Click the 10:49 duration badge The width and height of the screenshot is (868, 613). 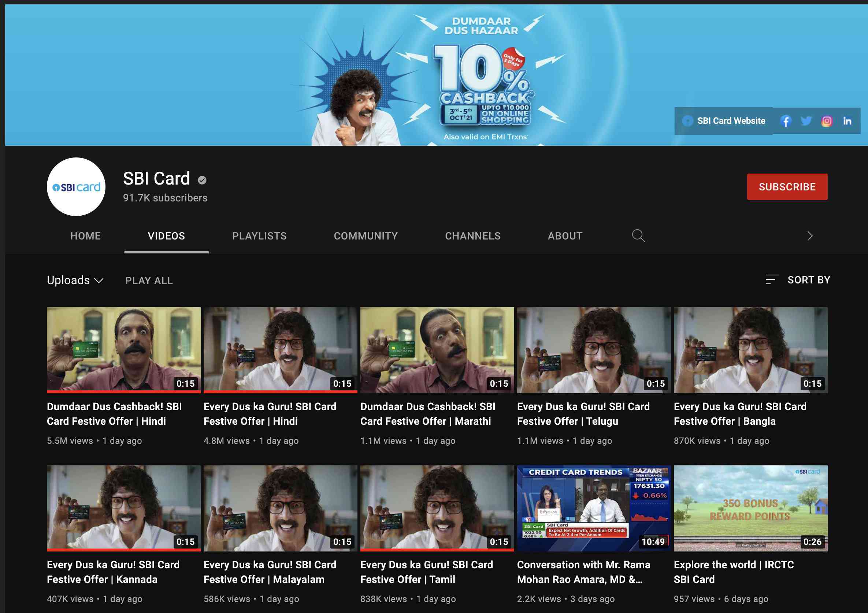coord(653,542)
